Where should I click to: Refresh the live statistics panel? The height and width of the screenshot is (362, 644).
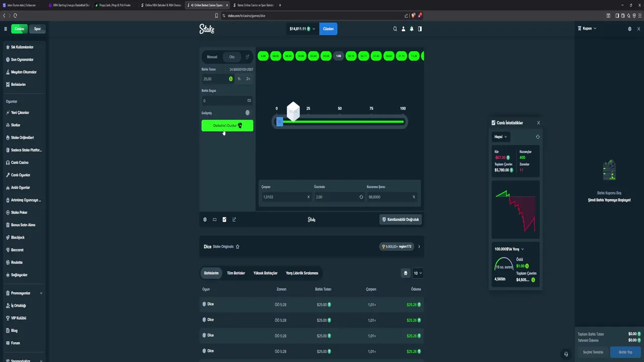click(538, 137)
